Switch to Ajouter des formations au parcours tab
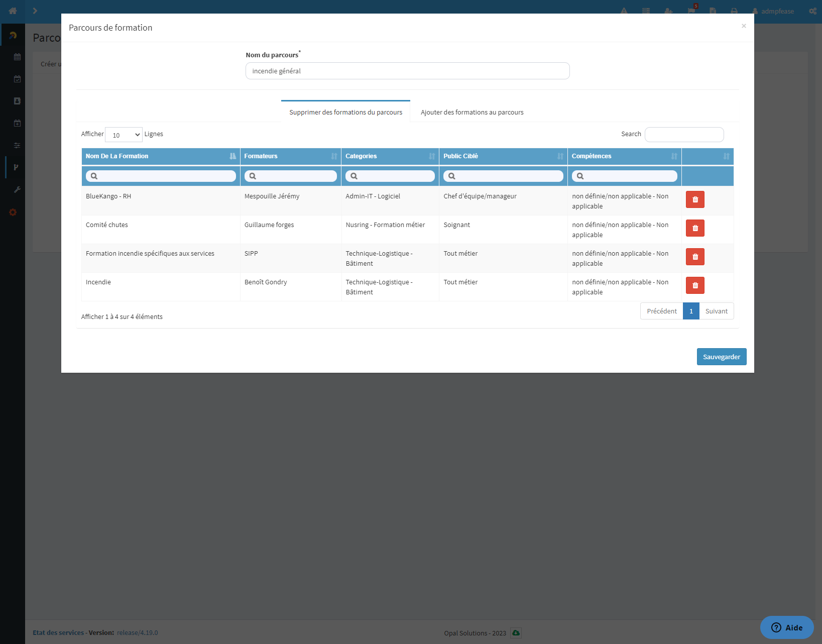This screenshot has width=822, height=644. pos(472,112)
